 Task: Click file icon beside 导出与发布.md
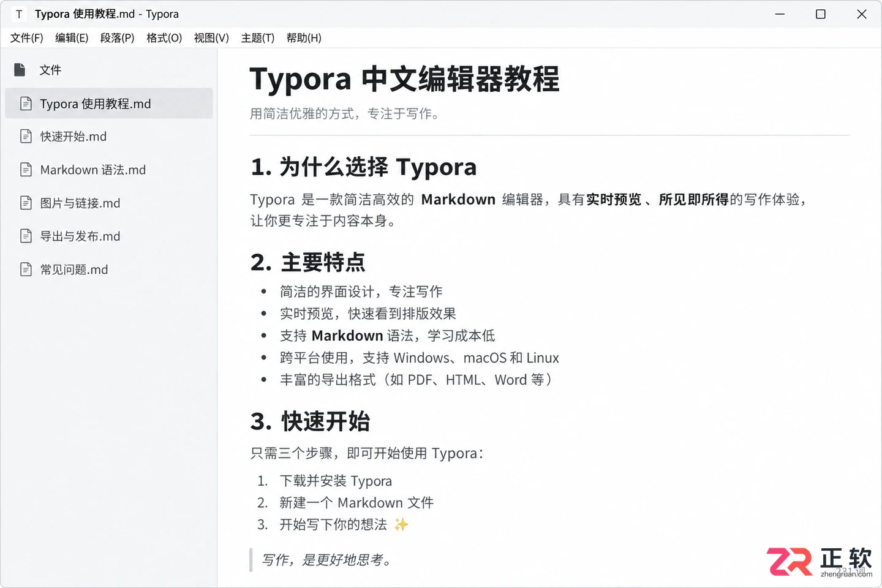click(x=26, y=236)
